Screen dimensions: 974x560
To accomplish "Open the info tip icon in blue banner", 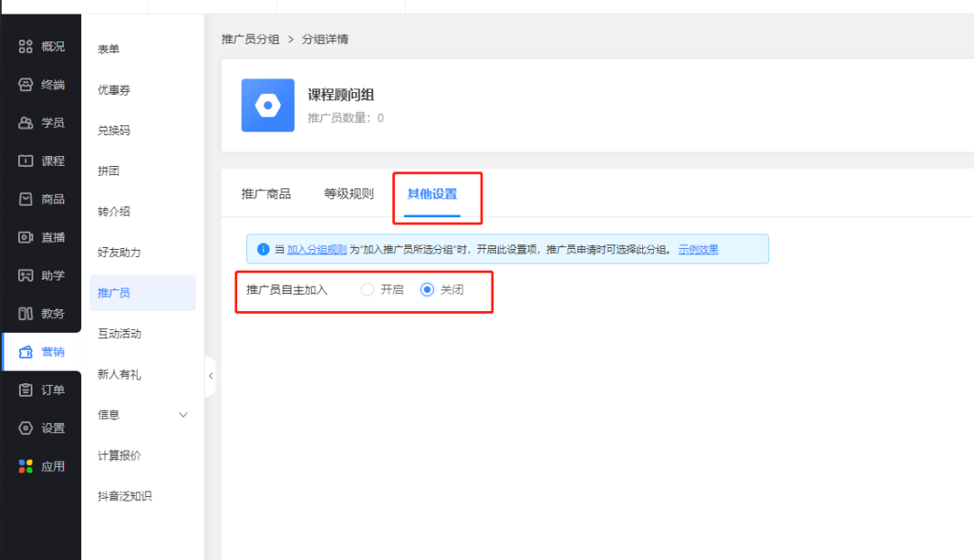I will click(x=262, y=249).
